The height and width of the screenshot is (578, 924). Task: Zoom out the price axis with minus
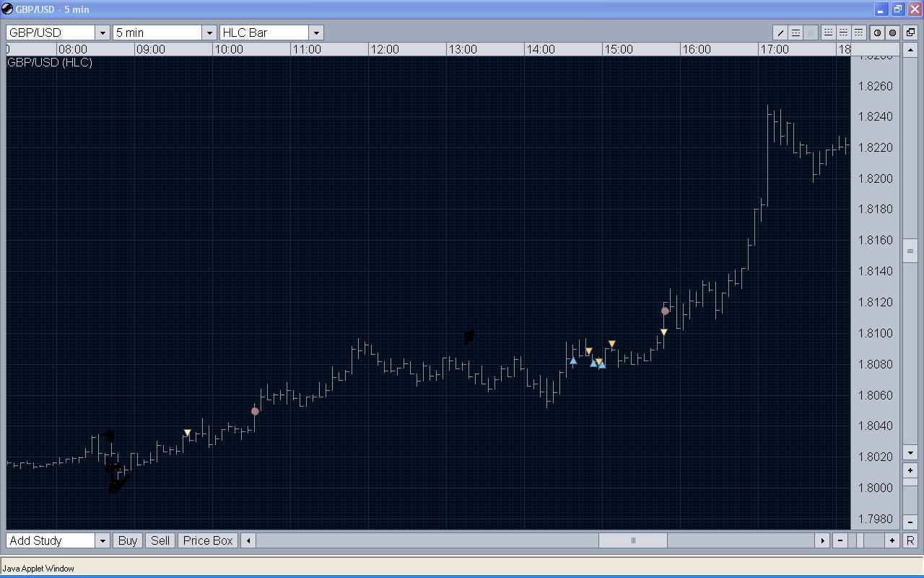[x=910, y=522]
